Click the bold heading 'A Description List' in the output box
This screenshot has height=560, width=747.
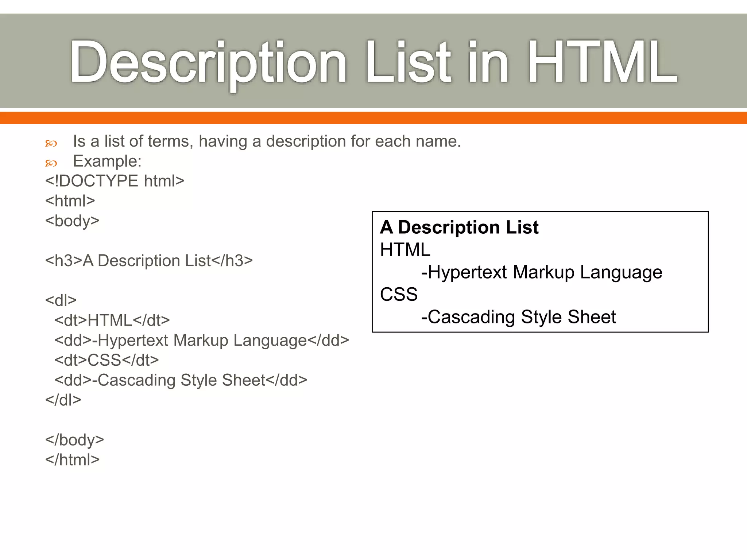click(459, 227)
